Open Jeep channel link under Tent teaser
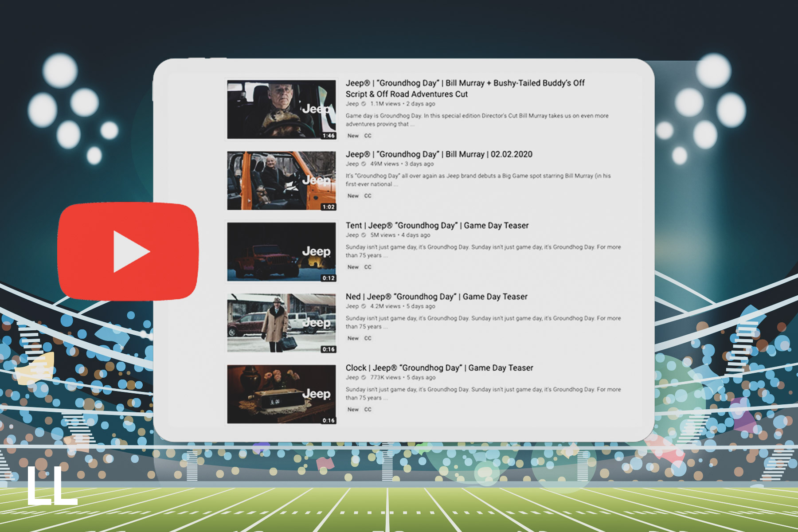Image resolution: width=798 pixels, height=532 pixels. pyautogui.click(x=352, y=235)
